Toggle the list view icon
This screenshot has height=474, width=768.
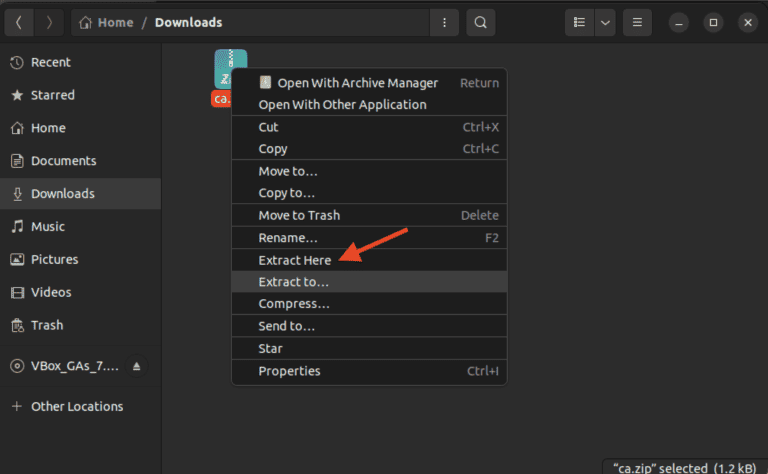coord(577,22)
